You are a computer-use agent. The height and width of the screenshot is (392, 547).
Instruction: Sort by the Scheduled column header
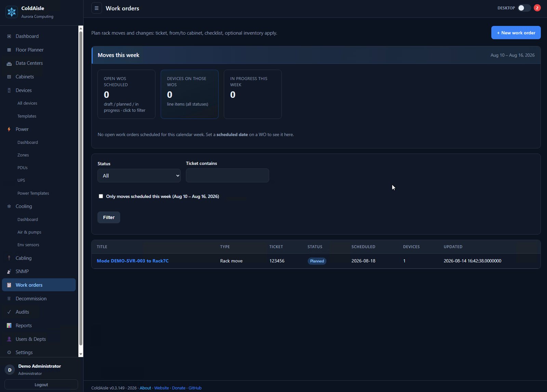(363, 247)
